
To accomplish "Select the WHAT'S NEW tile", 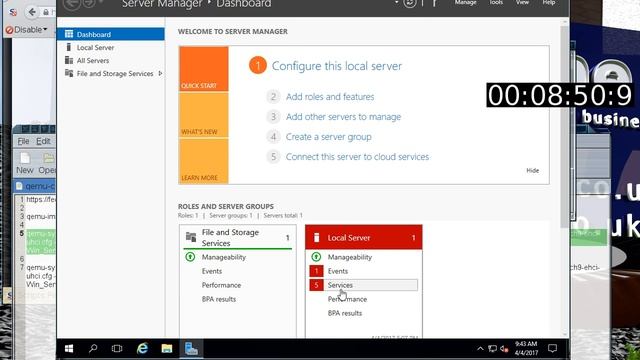I will (x=204, y=115).
